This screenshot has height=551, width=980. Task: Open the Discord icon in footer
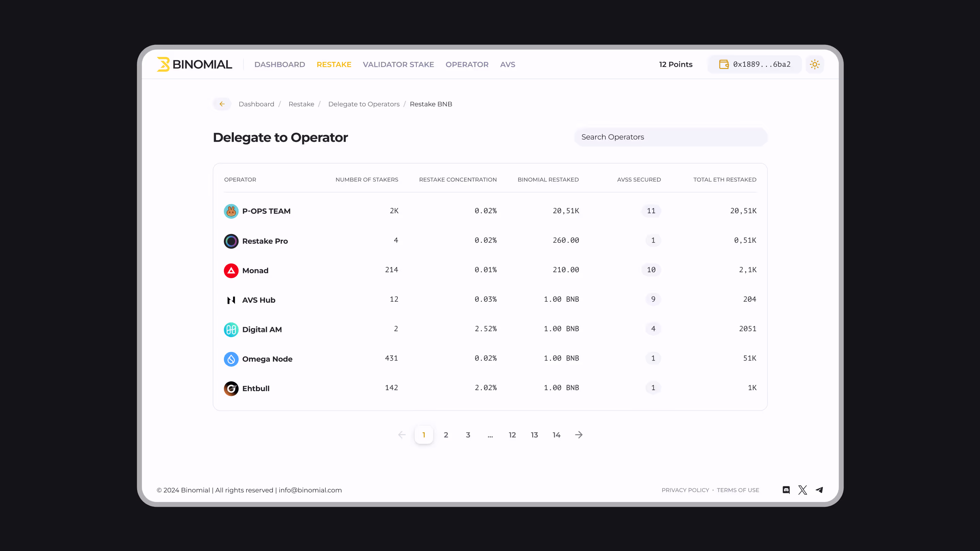point(786,490)
